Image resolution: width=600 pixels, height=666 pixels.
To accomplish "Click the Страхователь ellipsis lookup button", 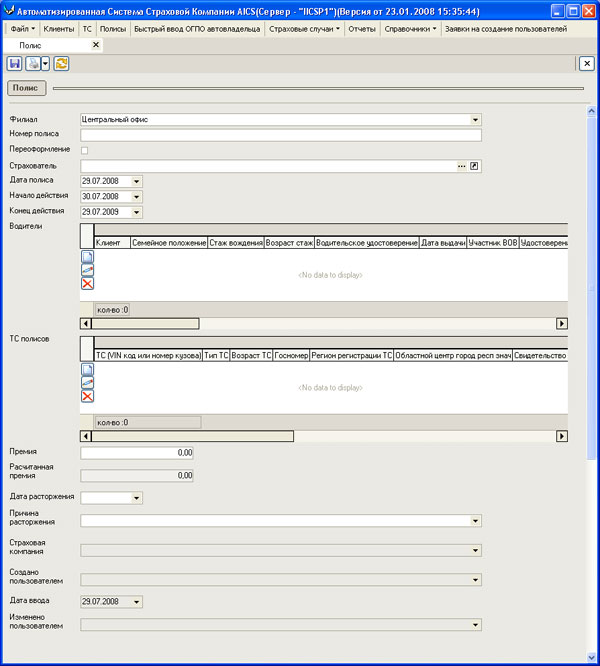I will pyautogui.click(x=461, y=166).
